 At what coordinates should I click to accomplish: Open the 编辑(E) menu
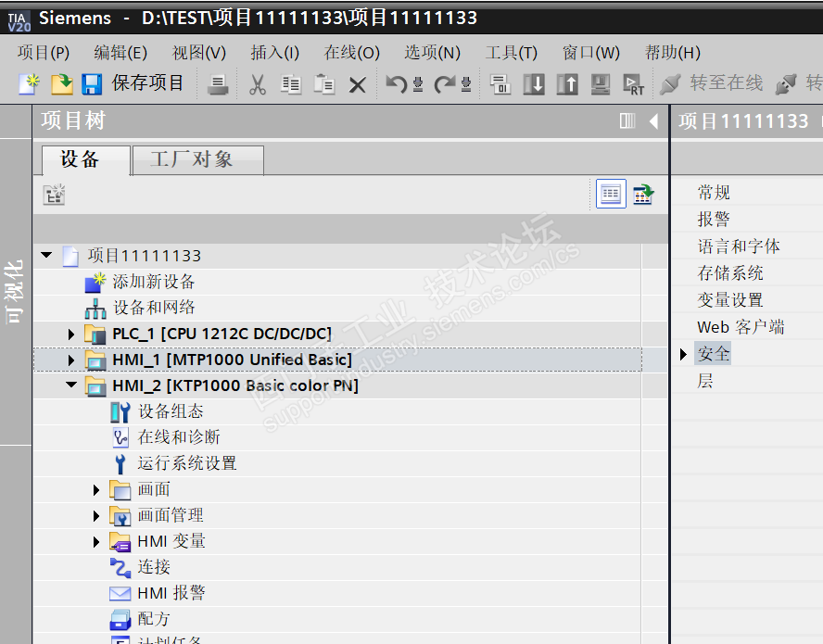tap(120, 53)
